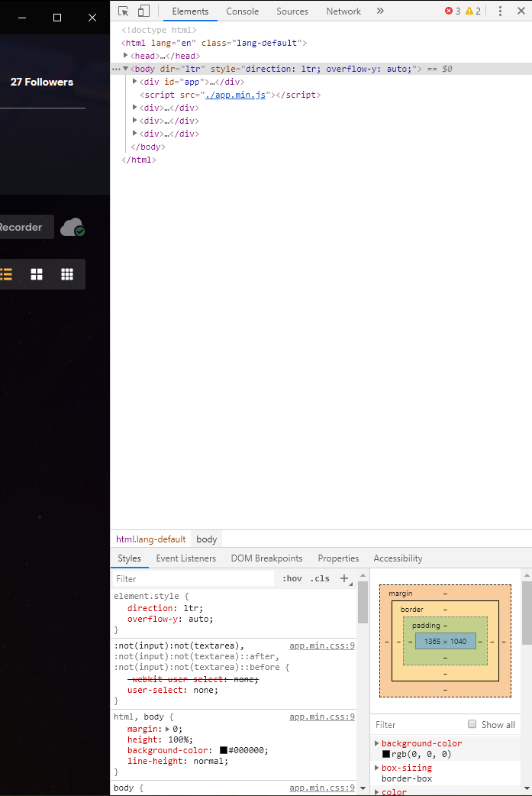Click the 1365 × 1040 content box
This screenshot has width=532, height=796.
tap(445, 641)
